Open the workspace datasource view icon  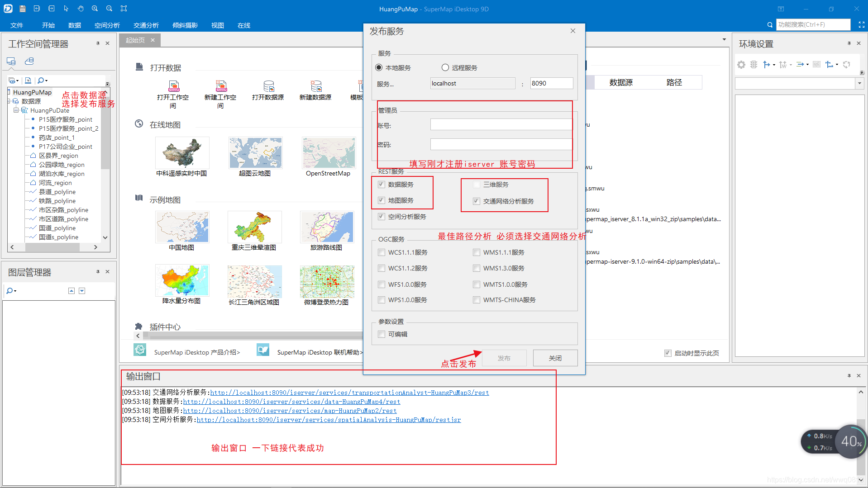(11, 61)
